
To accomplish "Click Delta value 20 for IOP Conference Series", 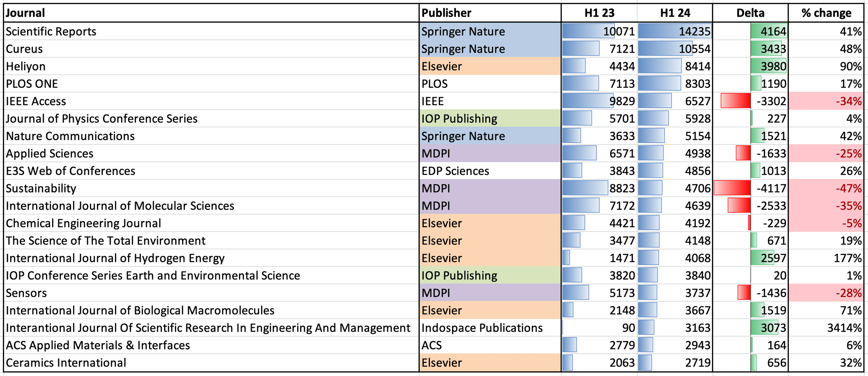I will 750,276.
